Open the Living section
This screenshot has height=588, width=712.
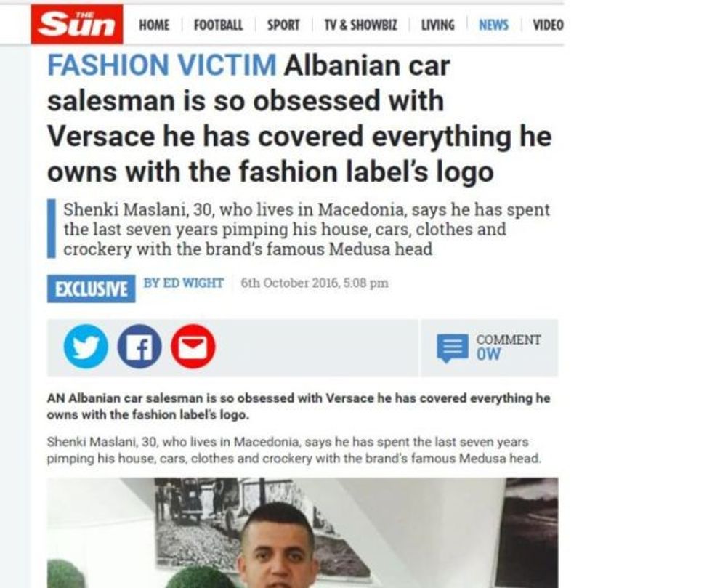[x=437, y=25]
